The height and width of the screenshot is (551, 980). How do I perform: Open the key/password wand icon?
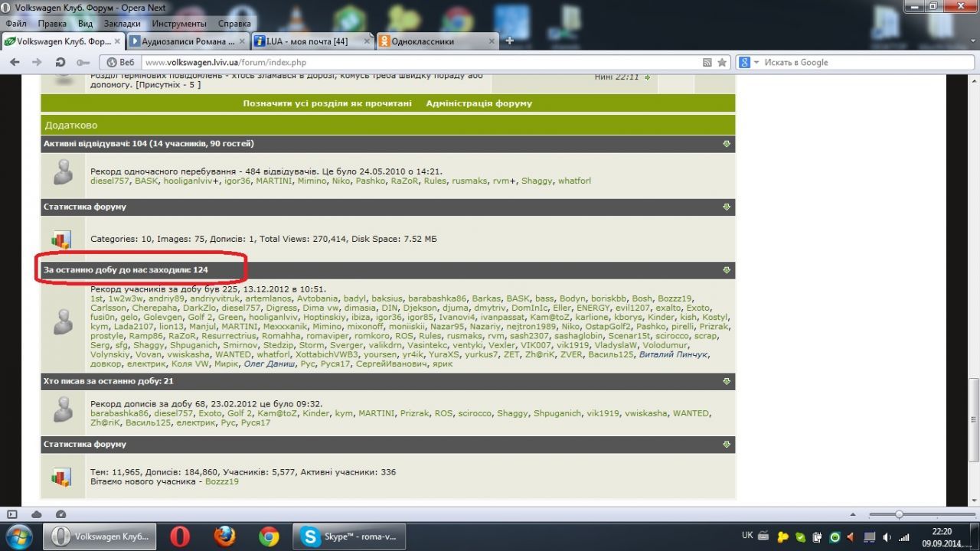point(83,62)
